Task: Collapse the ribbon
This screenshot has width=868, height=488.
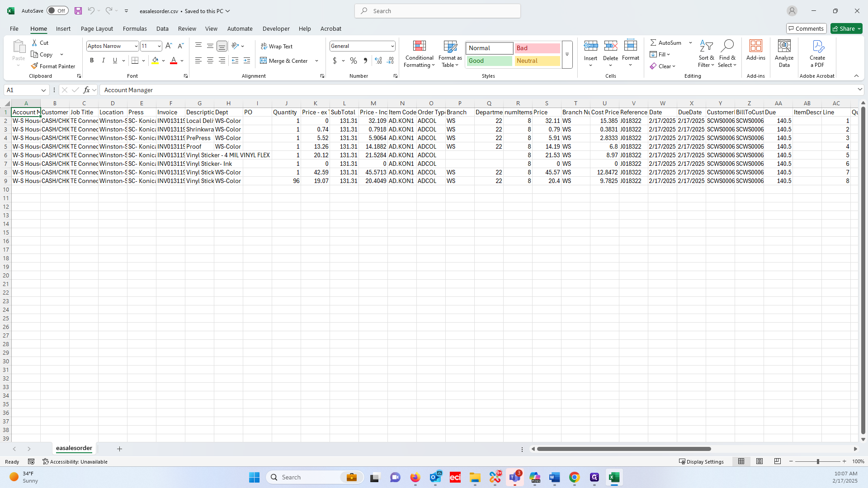Action: pyautogui.click(x=856, y=76)
